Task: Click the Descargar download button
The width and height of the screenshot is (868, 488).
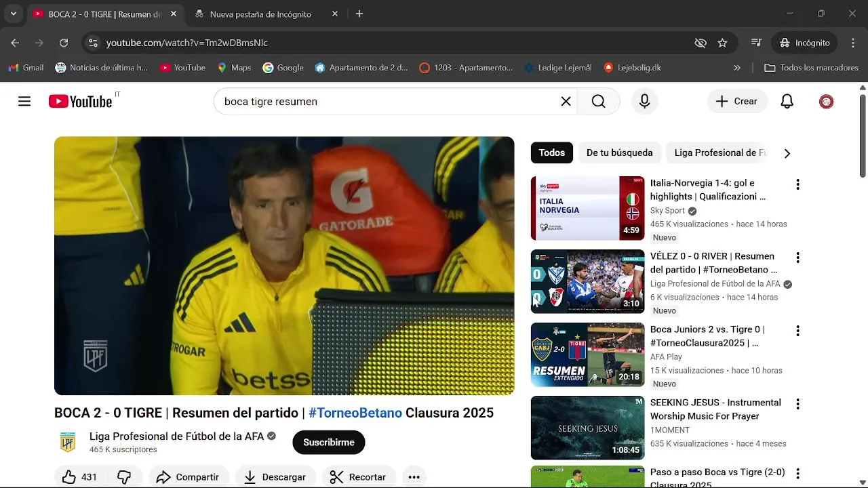Action: (275, 477)
